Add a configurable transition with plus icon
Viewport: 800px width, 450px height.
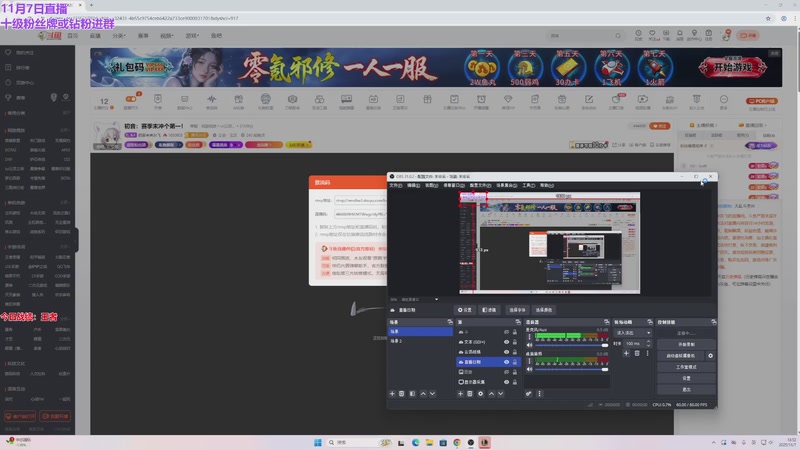(626, 353)
